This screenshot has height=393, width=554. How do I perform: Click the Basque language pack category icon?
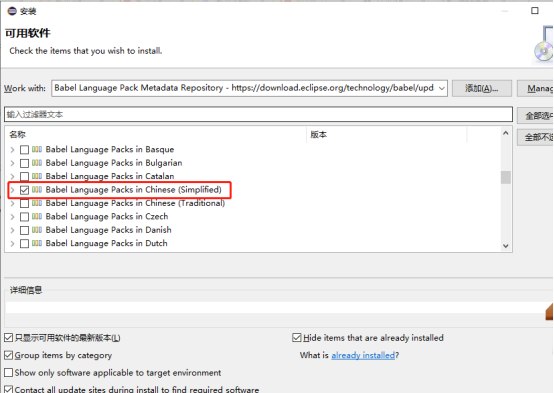(37, 149)
